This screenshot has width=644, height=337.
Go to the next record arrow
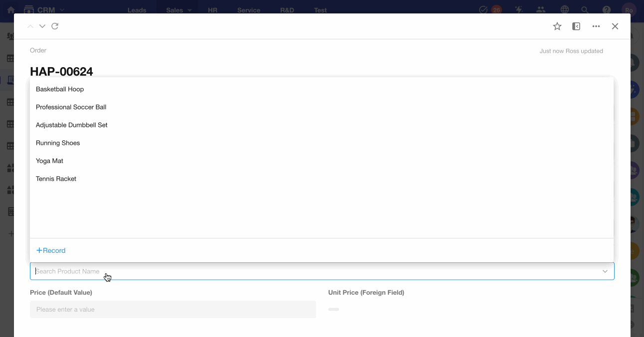click(x=42, y=26)
